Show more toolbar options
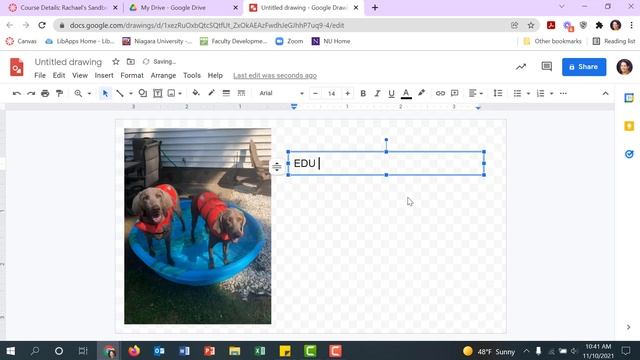The image size is (640, 360). [563, 93]
